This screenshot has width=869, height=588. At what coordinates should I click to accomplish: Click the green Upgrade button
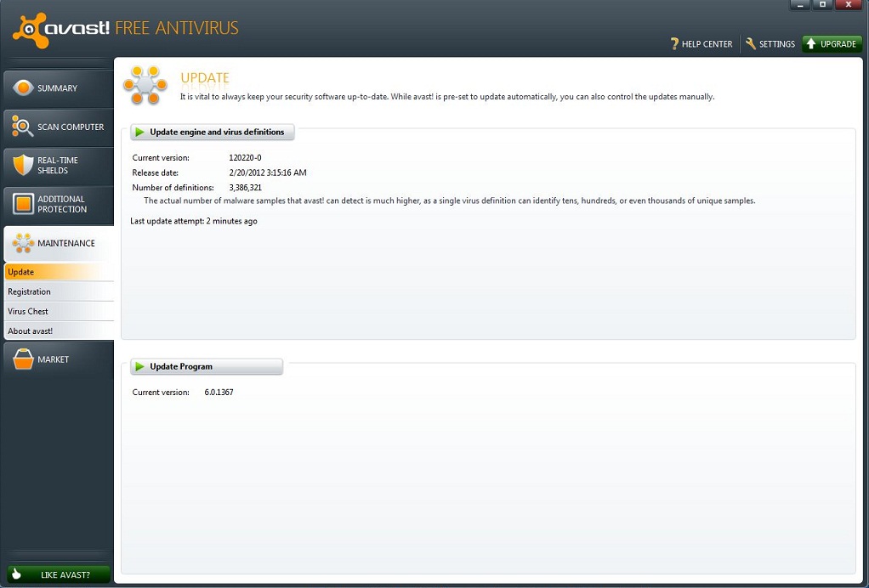click(x=832, y=43)
